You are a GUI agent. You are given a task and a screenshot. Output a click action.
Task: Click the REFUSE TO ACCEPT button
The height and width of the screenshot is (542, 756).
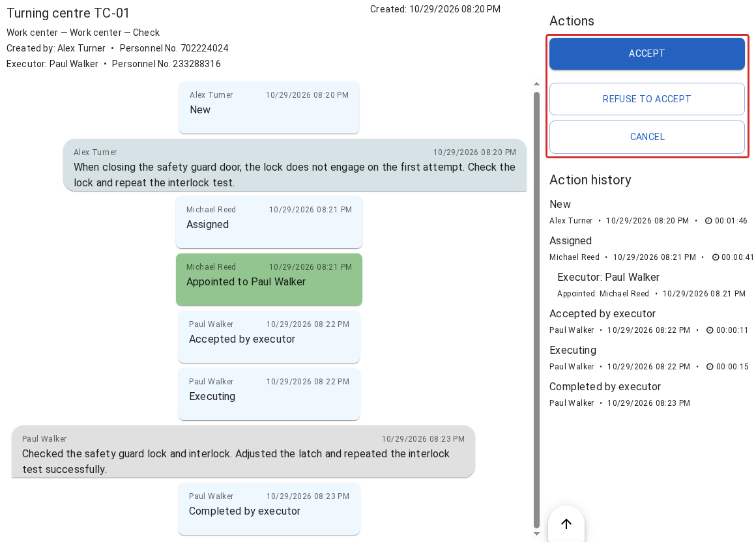click(647, 99)
